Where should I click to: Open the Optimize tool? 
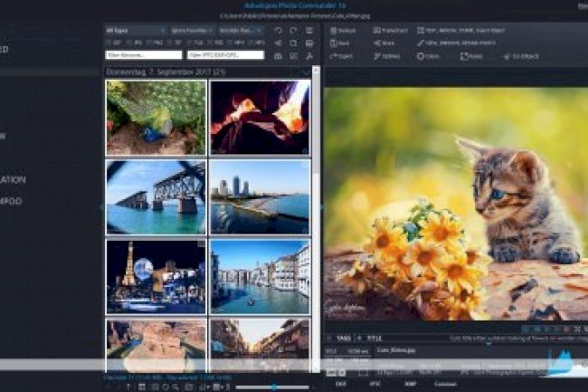coord(387,55)
